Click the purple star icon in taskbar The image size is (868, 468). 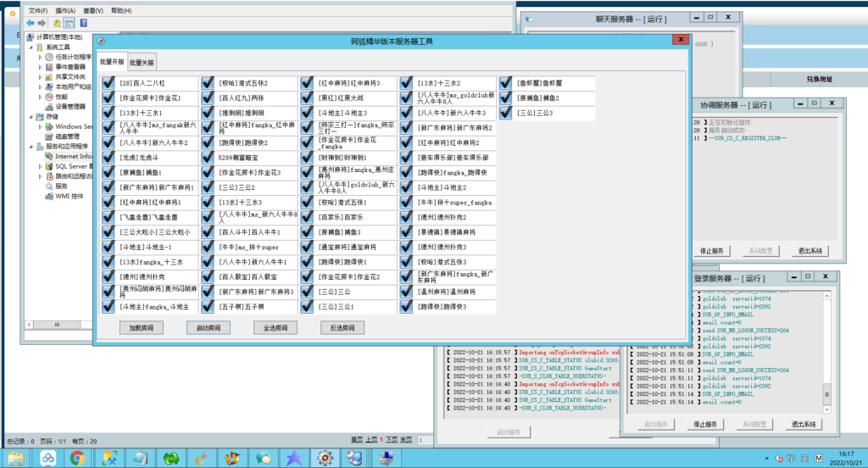(x=293, y=458)
